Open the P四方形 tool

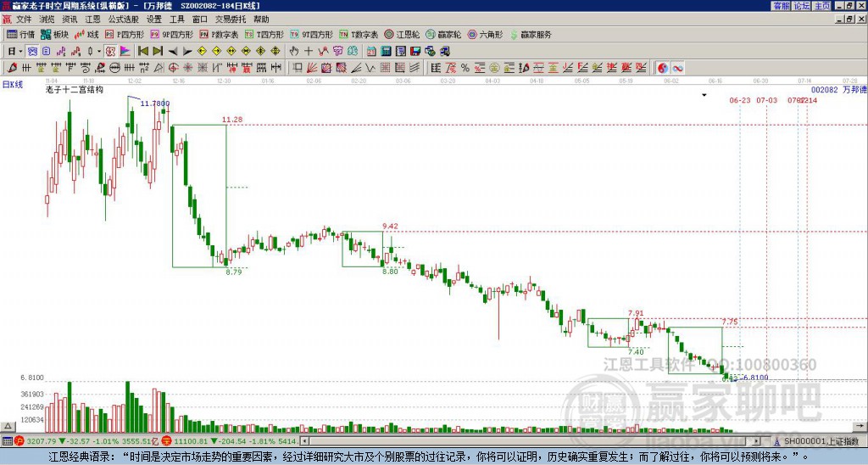pos(125,34)
